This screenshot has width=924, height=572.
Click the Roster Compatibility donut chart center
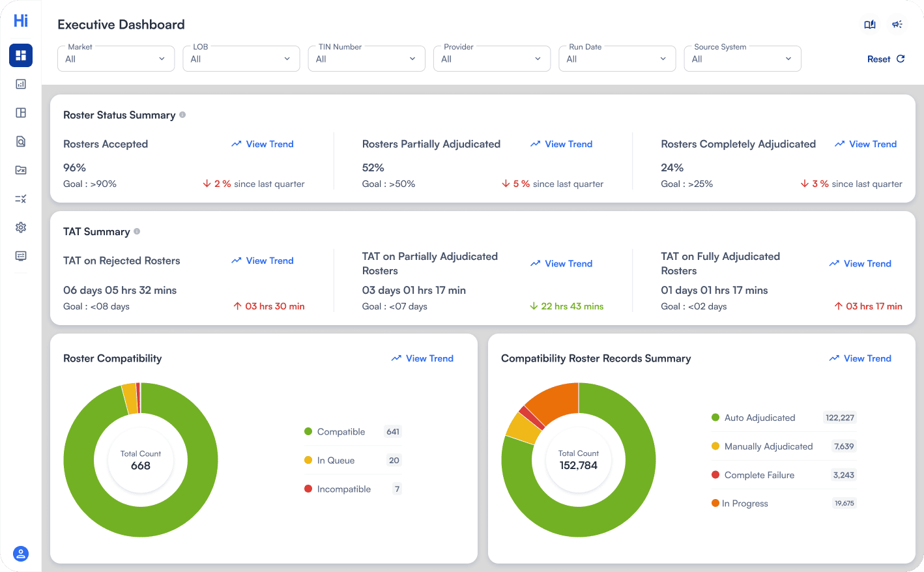point(141,460)
